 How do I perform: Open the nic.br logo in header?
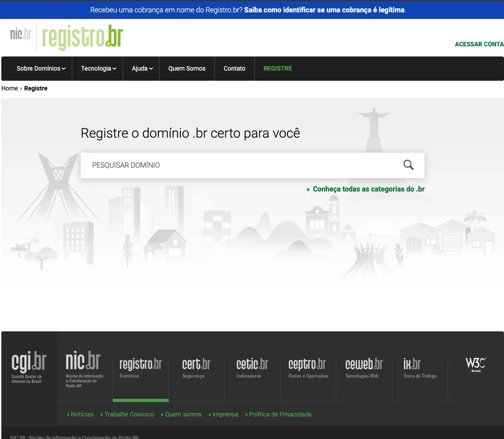pos(21,34)
